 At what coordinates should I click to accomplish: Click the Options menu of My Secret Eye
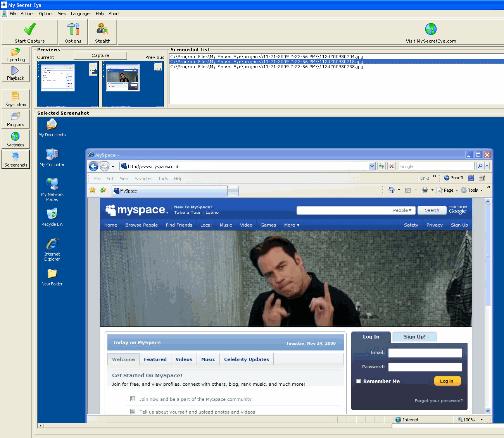46,14
